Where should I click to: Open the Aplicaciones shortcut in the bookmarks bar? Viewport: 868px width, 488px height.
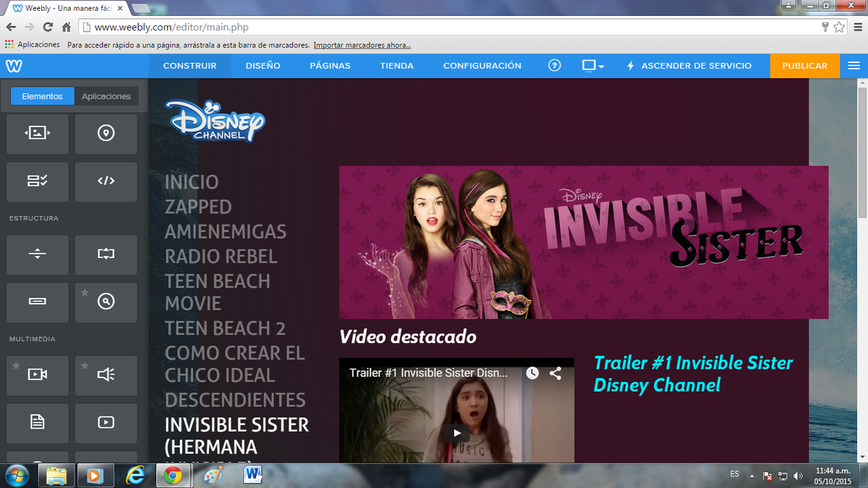[33, 45]
